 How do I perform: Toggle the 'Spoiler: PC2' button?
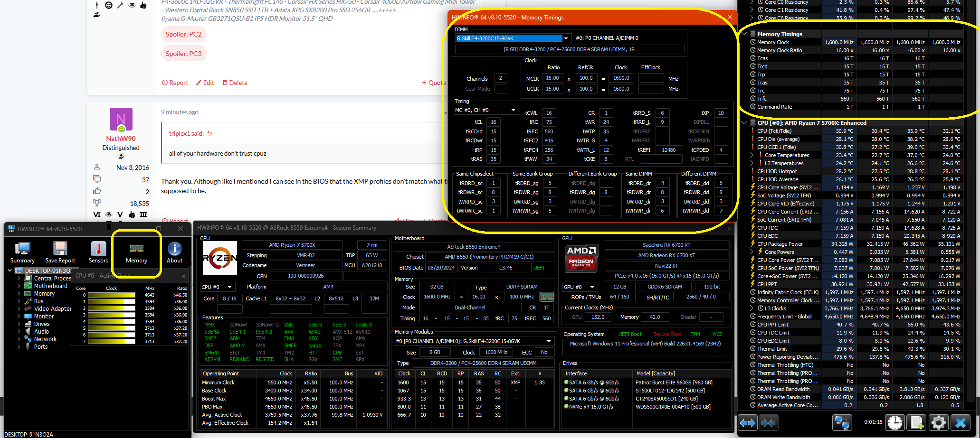coord(183,34)
